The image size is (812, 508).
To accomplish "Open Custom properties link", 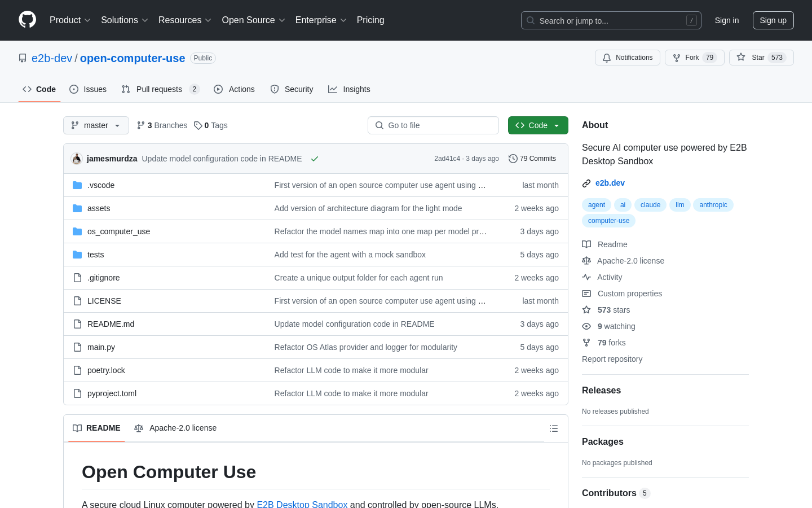I will click(630, 294).
